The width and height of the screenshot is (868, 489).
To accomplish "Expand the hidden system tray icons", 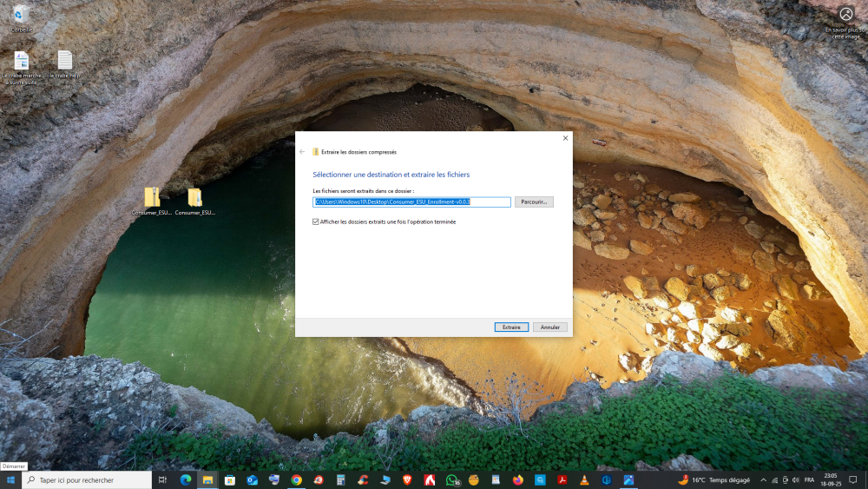I will pos(763,479).
